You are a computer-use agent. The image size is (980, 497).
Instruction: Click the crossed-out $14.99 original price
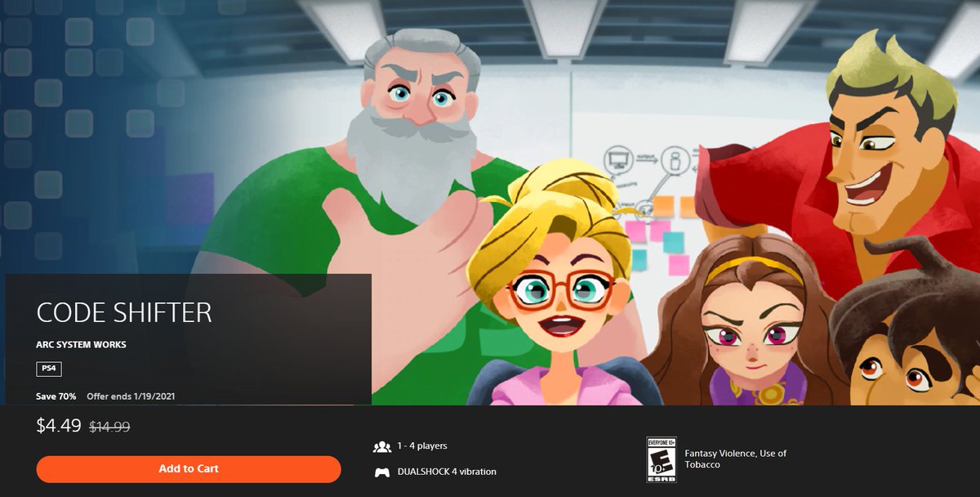click(x=109, y=426)
